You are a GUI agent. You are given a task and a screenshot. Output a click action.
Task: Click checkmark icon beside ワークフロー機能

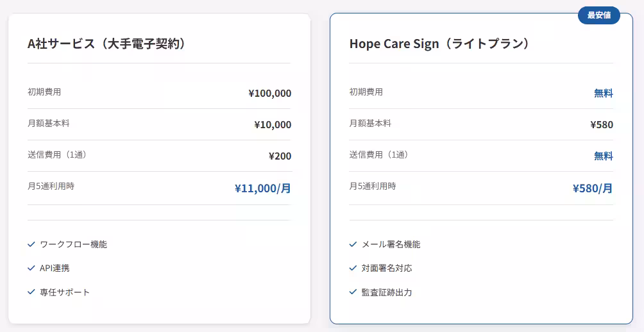tap(31, 244)
